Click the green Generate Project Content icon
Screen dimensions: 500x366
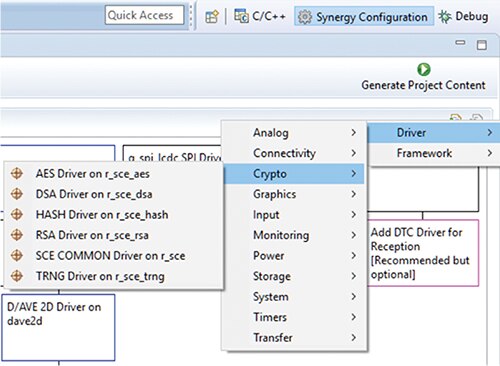(424, 69)
